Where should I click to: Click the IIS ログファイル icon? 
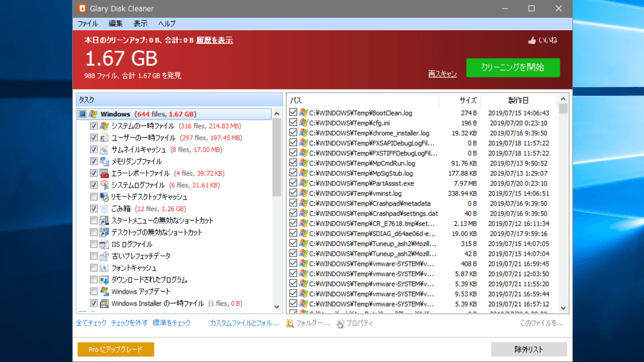[104, 244]
